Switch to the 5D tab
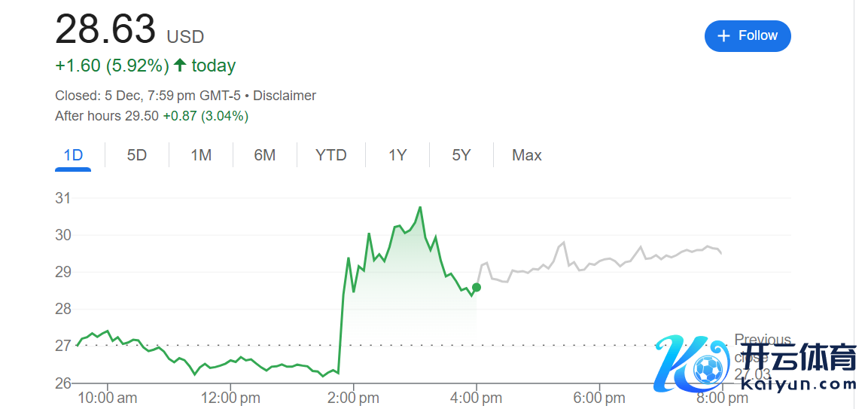 [137, 155]
